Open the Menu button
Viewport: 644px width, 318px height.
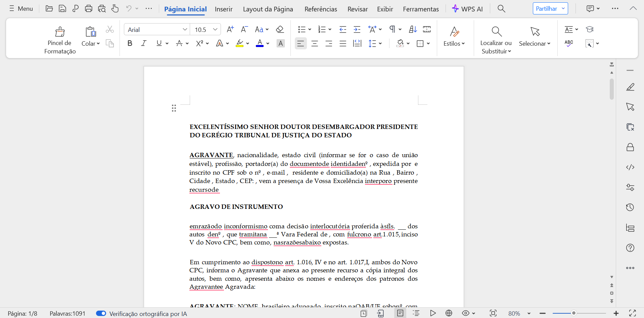[21, 9]
